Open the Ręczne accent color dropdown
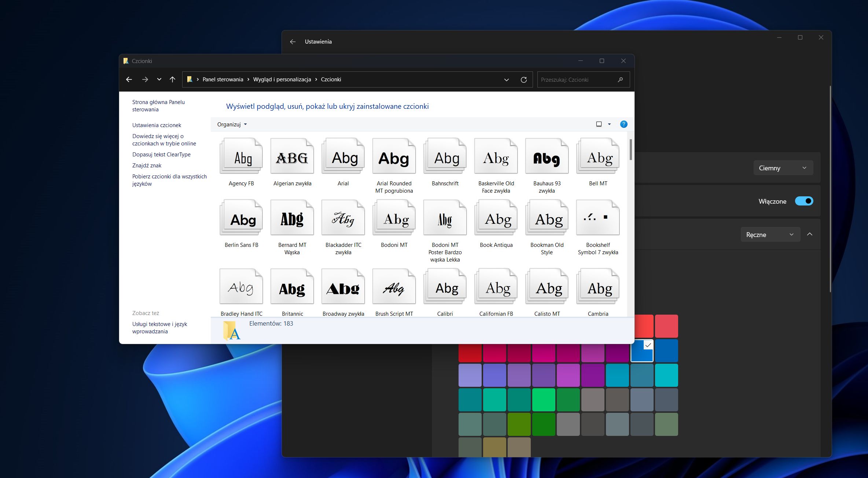The image size is (868, 478). [x=770, y=234]
